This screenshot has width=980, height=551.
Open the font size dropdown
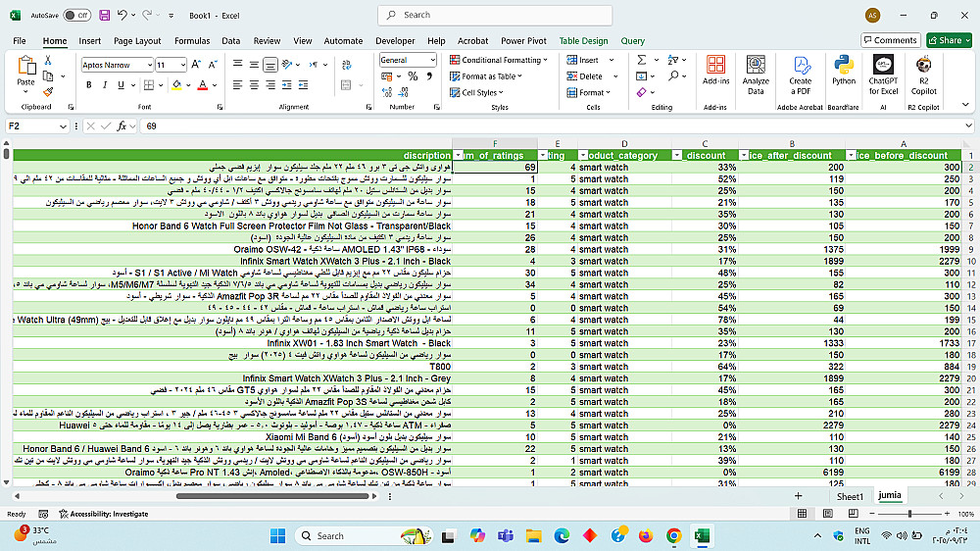(182, 65)
